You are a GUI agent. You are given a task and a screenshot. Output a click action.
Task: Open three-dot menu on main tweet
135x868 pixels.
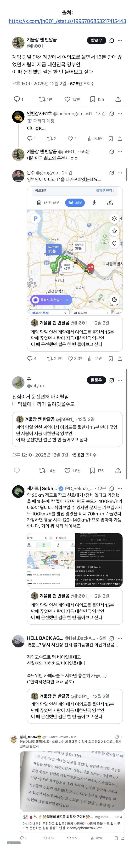120,40
